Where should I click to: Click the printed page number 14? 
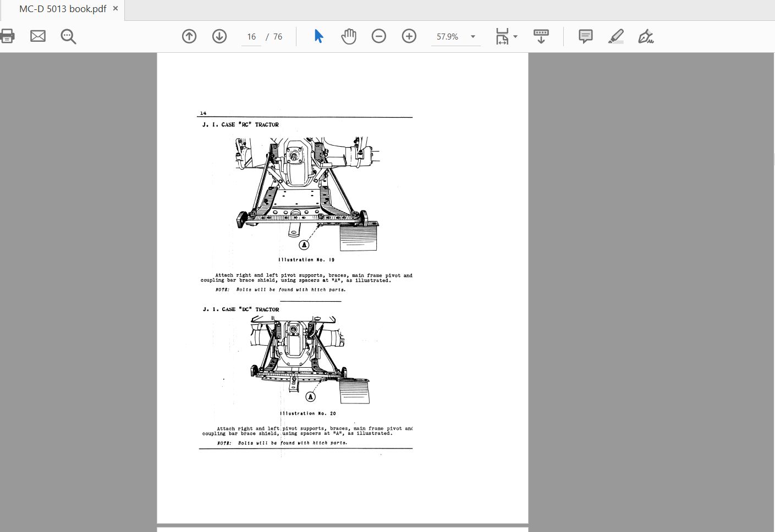click(x=203, y=113)
